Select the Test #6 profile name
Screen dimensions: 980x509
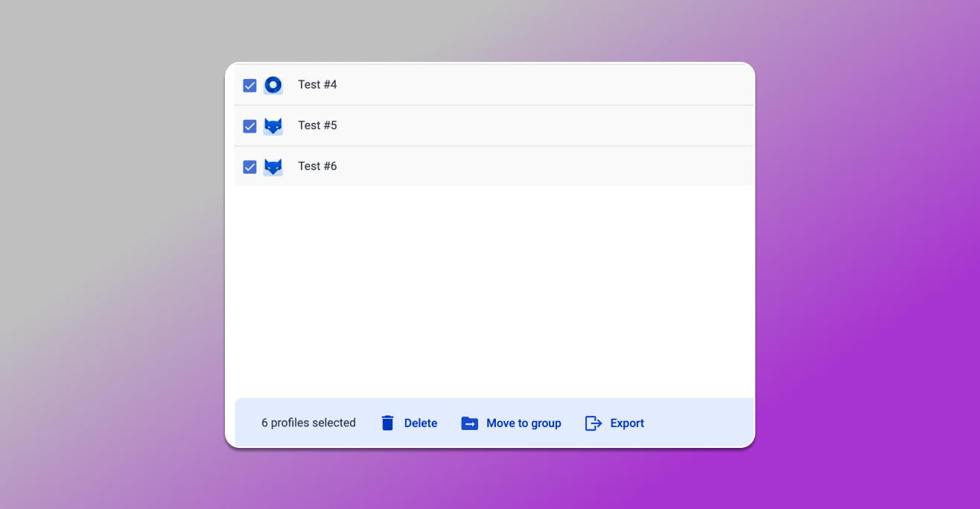(317, 166)
